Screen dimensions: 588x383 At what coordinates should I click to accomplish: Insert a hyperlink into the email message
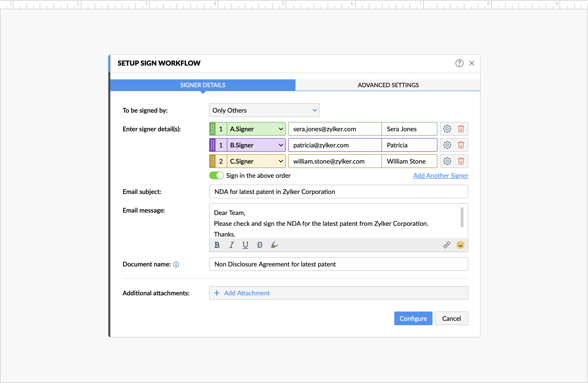[447, 245]
